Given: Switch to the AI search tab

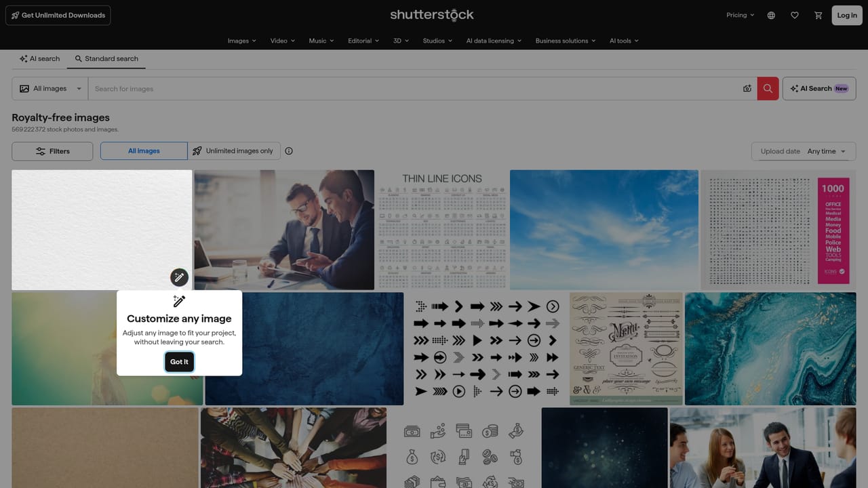Looking at the screenshot, I should click(39, 59).
